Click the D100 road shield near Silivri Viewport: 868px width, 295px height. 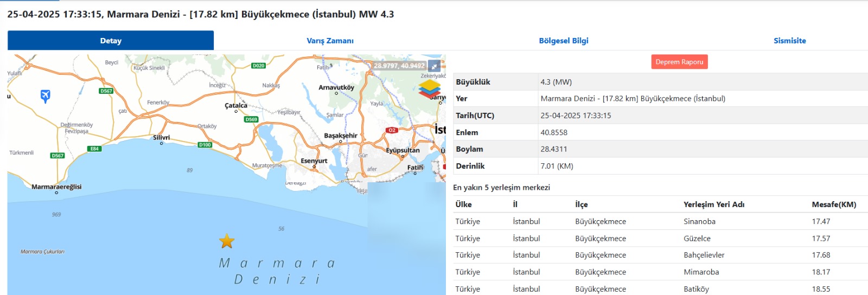205,145
